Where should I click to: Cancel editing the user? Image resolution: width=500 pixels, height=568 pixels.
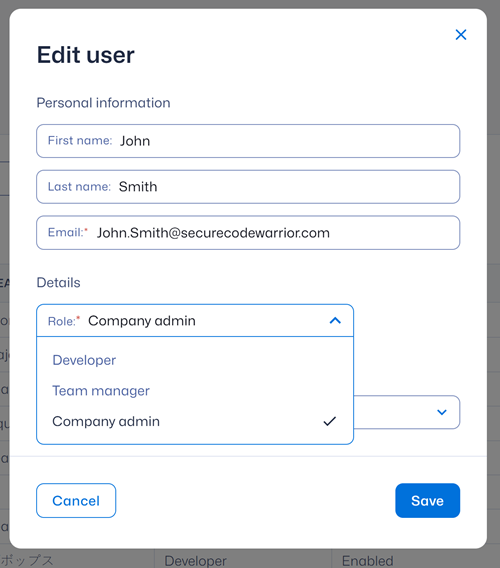pyautogui.click(x=76, y=501)
